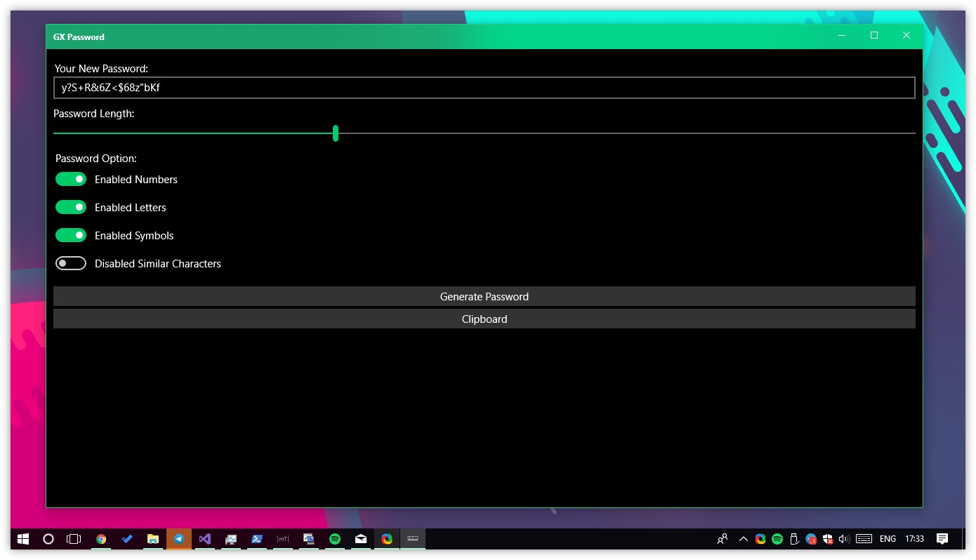Image resolution: width=976 pixels, height=560 pixels.
Task: Open the Windows Start menu
Action: (23, 539)
